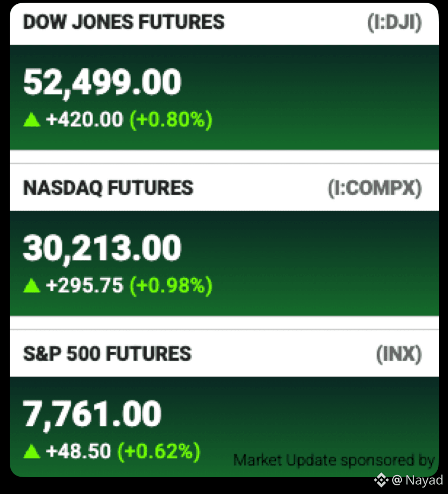Screen dimensions: 448x494
Task: Click the (+0.62%) percentage change
Action: [x=159, y=452]
